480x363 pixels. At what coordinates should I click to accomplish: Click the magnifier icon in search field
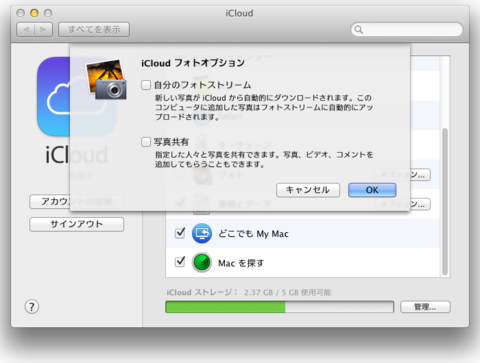[x=359, y=30]
